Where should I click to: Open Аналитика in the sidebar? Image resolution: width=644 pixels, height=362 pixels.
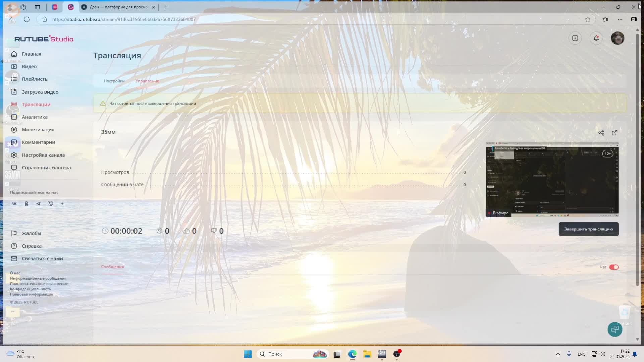[x=35, y=117]
